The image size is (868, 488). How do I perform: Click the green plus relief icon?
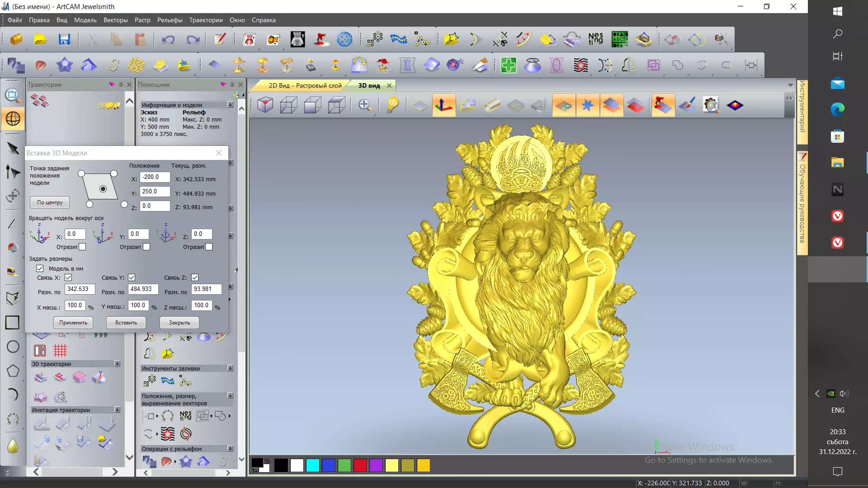[509, 65]
